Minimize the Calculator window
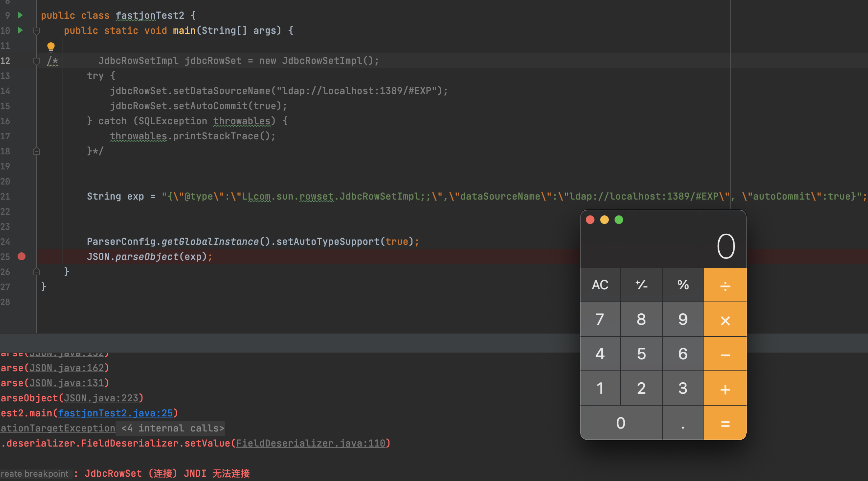The height and width of the screenshot is (481, 868). point(605,220)
